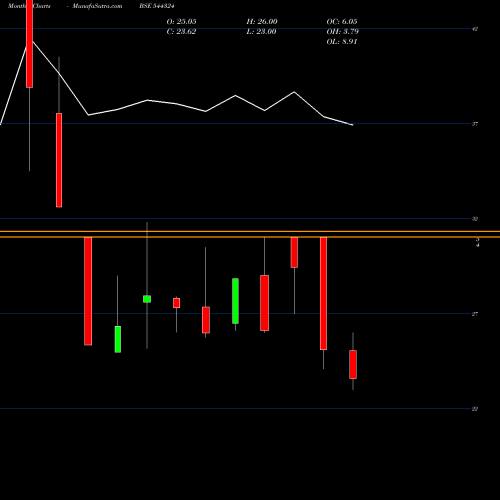500x500 pixels.
Task: Click the 32 price axis label
Action: 475,219
